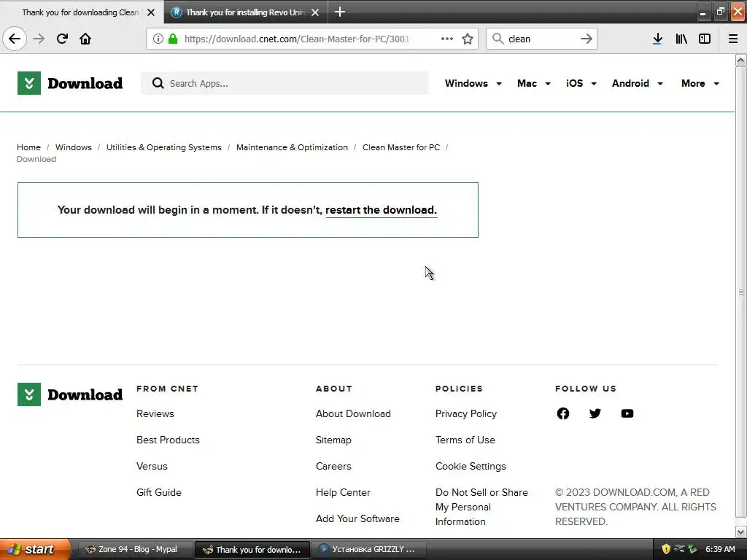
Task: Visit the Facebook page icon
Action: (562, 413)
